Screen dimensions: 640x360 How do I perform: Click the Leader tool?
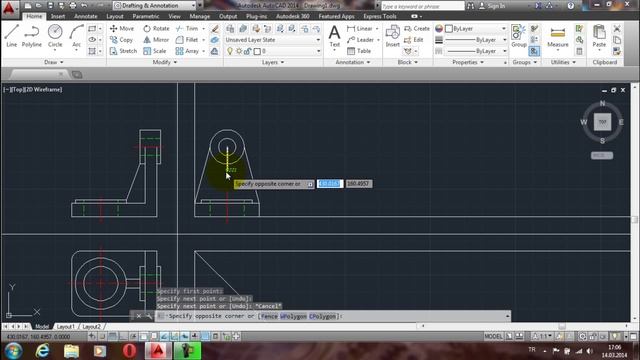[360, 40]
